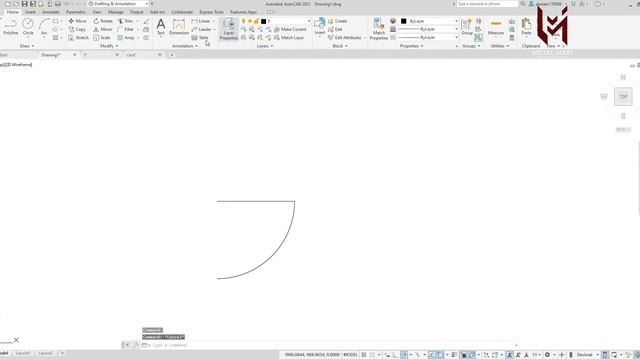The image size is (640, 360).
Task: Open the Parametric ribbon tab
Action: [76, 12]
